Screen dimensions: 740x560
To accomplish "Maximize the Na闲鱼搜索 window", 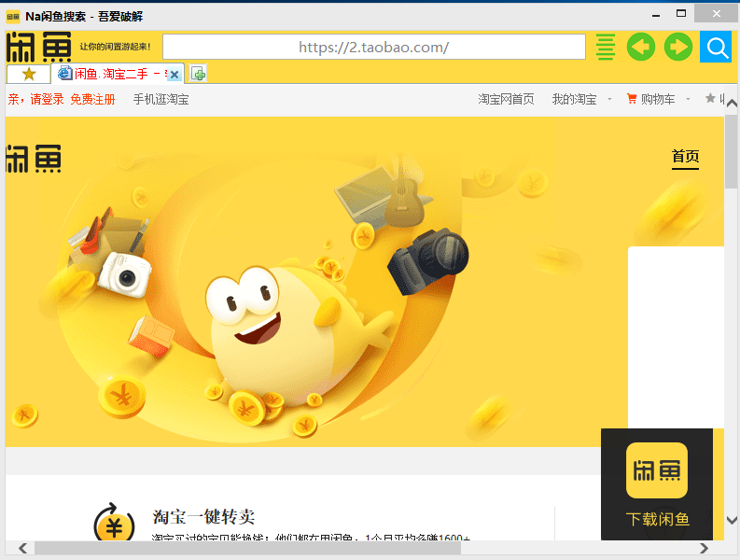I will 681,13.
